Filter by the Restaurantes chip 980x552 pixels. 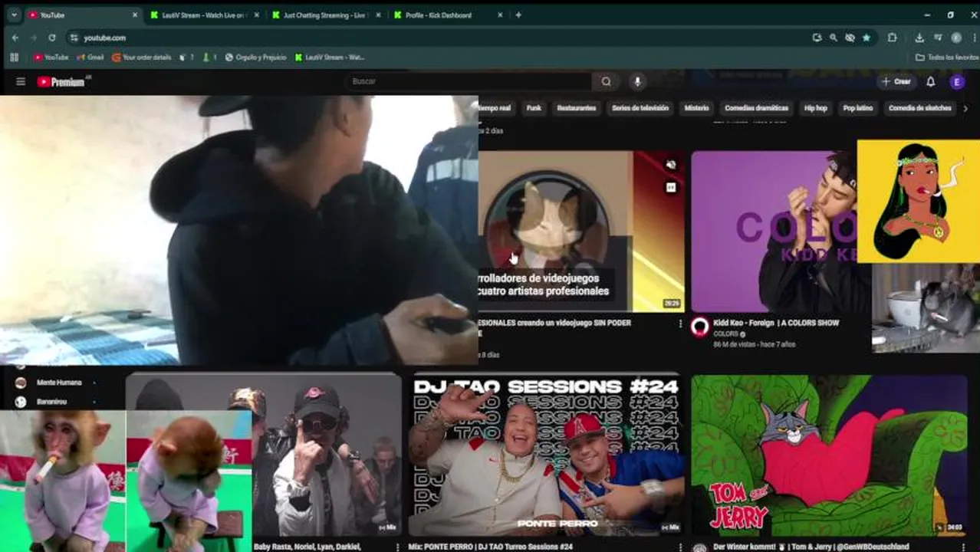point(577,108)
